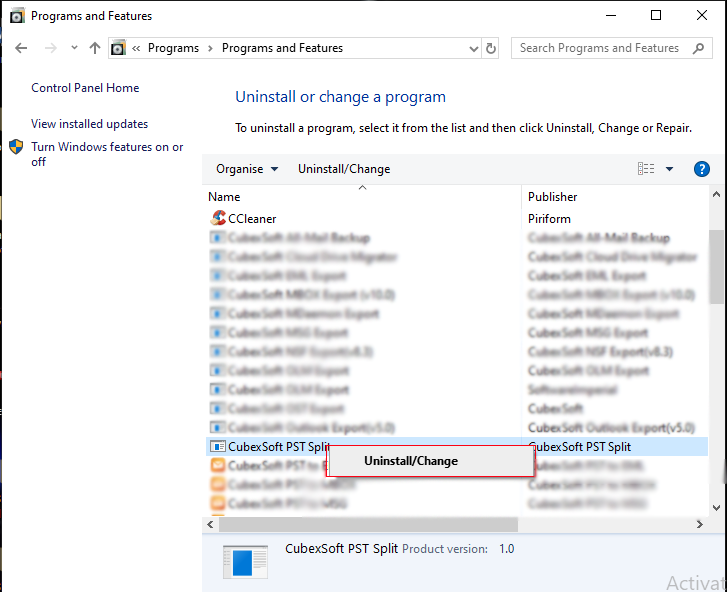Select the CCleaner program entry

(252, 219)
